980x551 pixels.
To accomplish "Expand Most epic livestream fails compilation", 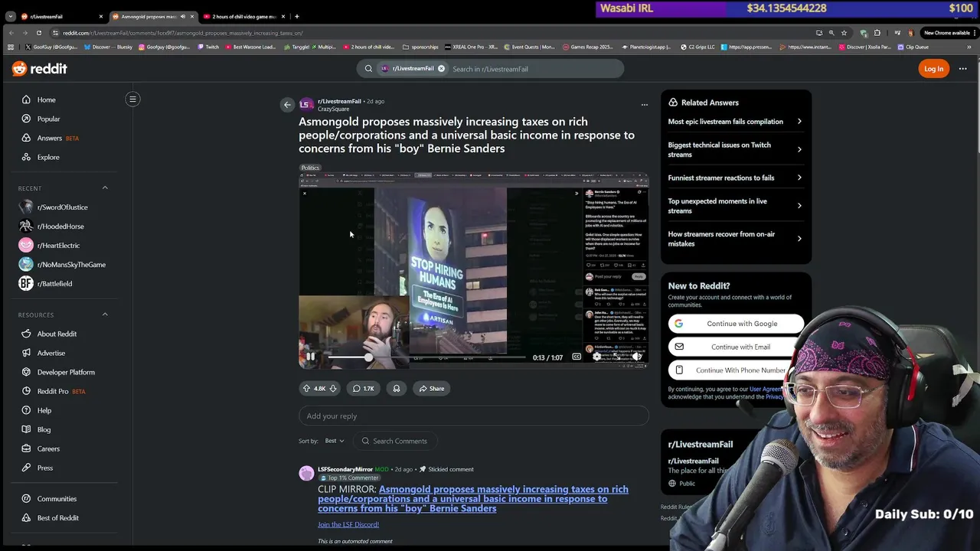I will click(735, 122).
